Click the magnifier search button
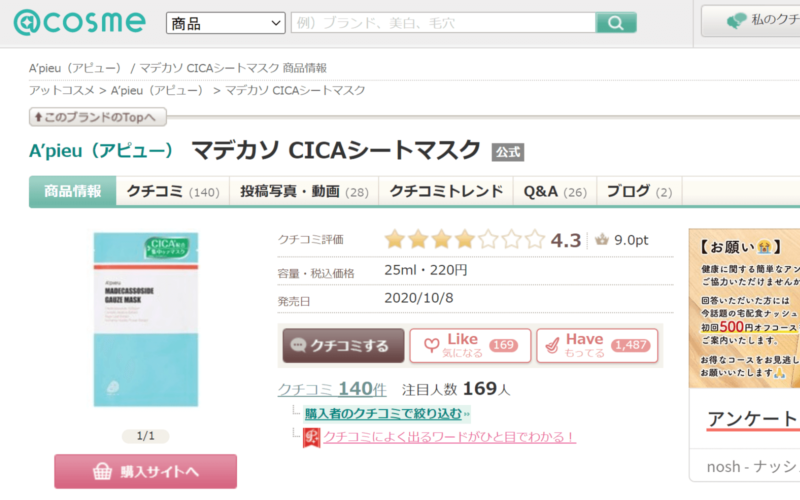This screenshot has width=800, height=500. [x=616, y=23]
